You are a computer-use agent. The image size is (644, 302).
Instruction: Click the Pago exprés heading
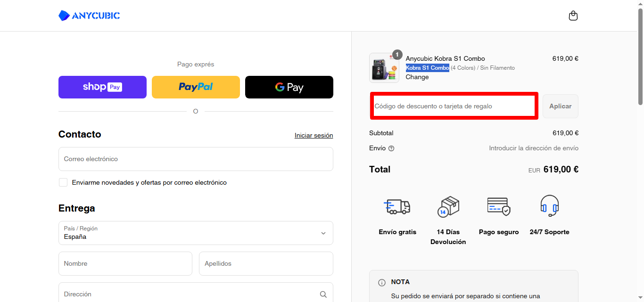pyautogui.click(x=196, y=64)
